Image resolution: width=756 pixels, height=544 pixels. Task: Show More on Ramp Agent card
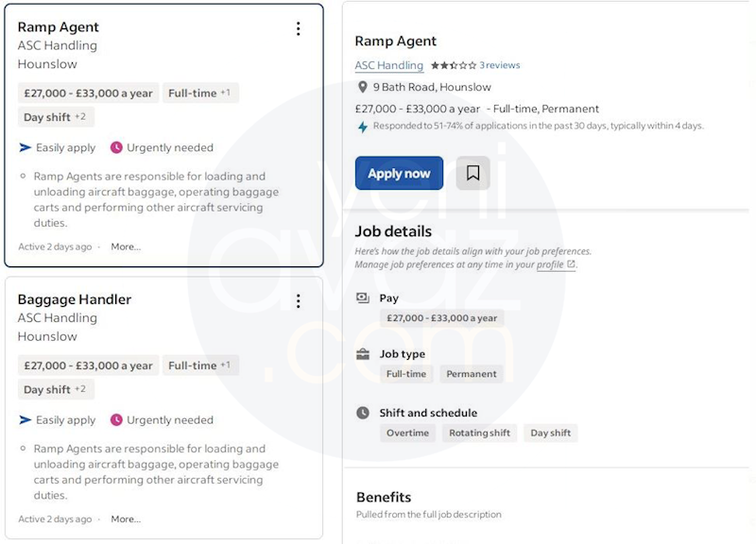pos(126,246)
